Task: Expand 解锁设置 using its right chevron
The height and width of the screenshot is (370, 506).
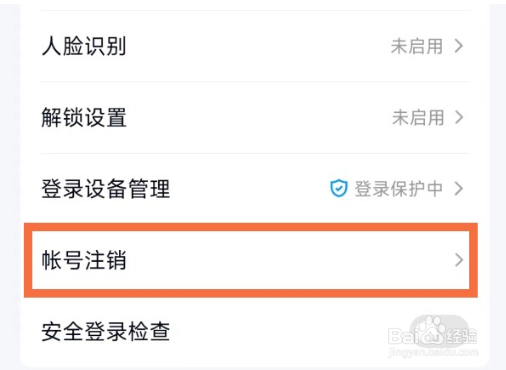Action: 459,117
